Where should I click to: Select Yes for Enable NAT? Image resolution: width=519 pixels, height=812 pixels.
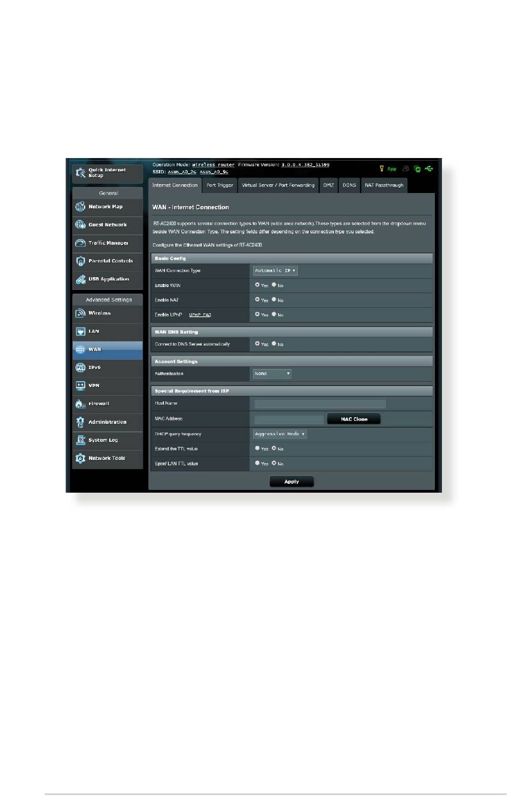click(x=257, y=300)
